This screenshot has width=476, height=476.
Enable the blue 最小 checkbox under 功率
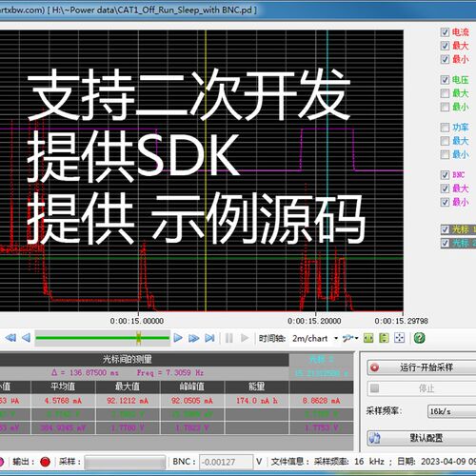point(445,154)
